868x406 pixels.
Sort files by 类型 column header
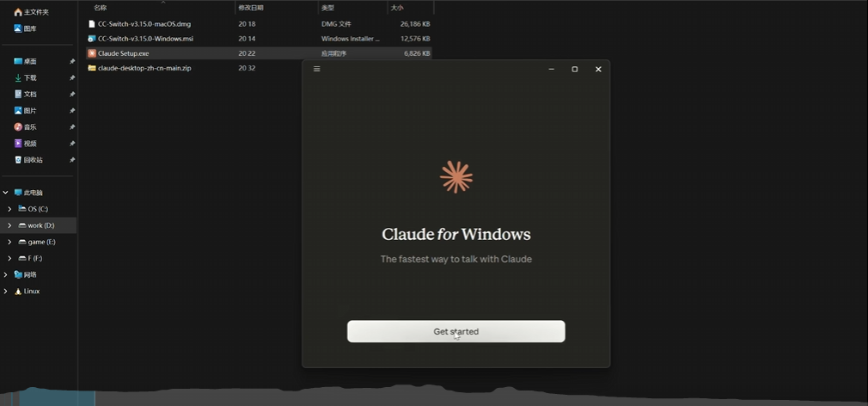327,8
